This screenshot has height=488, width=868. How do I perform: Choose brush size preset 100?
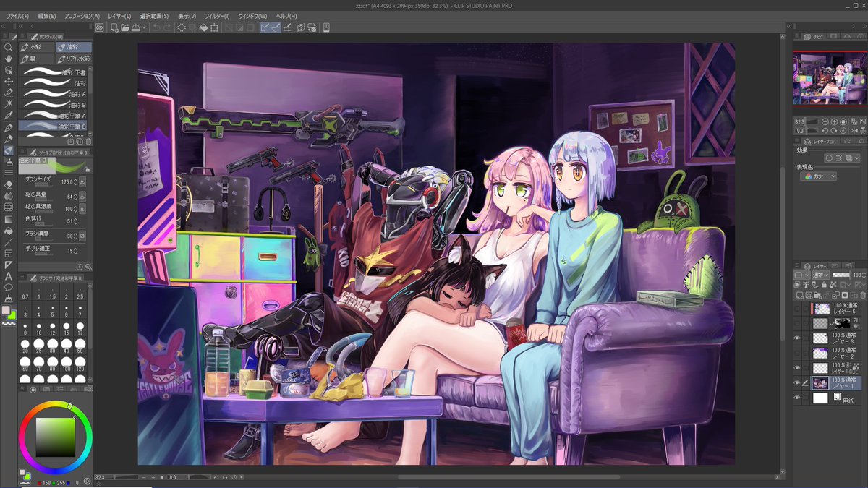pos(66,363)
